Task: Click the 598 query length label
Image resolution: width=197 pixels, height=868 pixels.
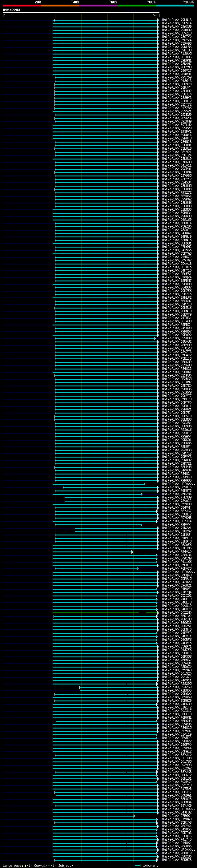Action: click(x=155, y=15)
